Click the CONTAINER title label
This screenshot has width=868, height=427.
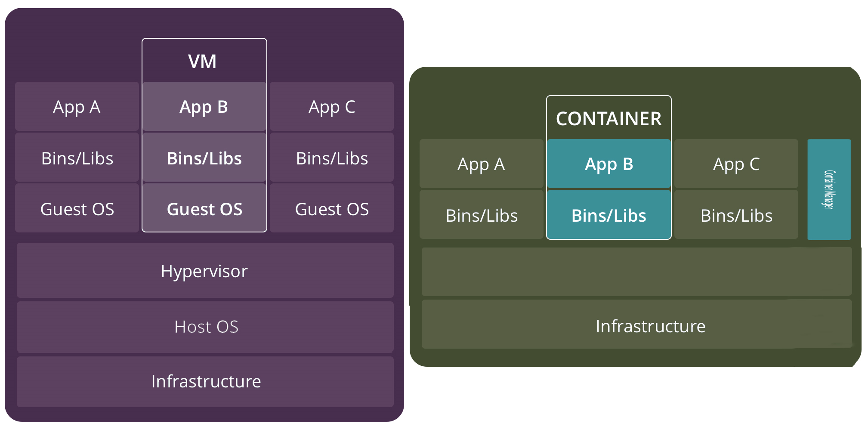click(x=609, y=119)
